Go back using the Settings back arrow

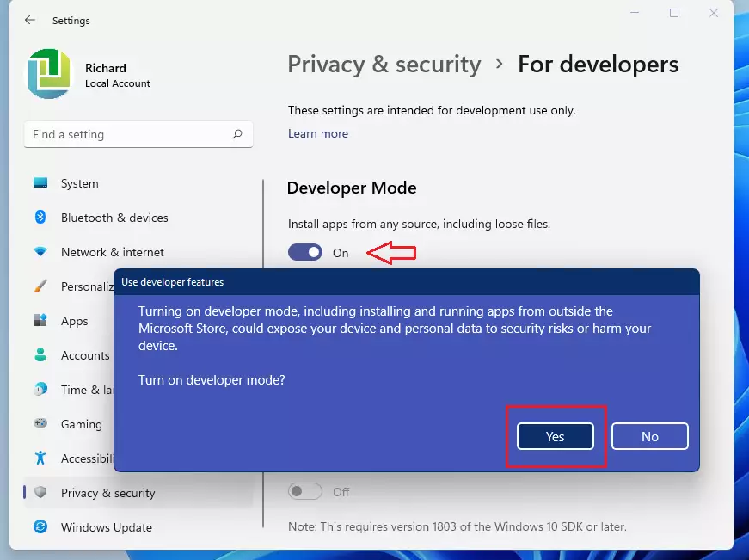click(x=30, y=20)
